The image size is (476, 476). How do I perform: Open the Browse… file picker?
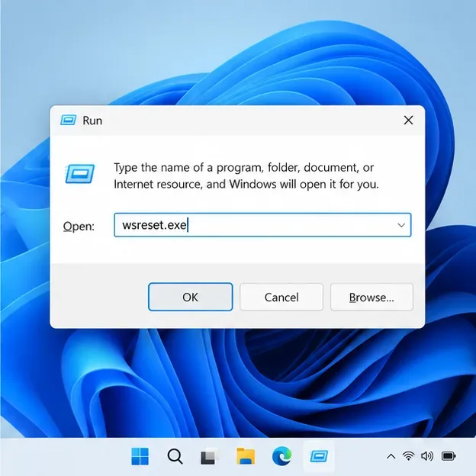[371, 297]
